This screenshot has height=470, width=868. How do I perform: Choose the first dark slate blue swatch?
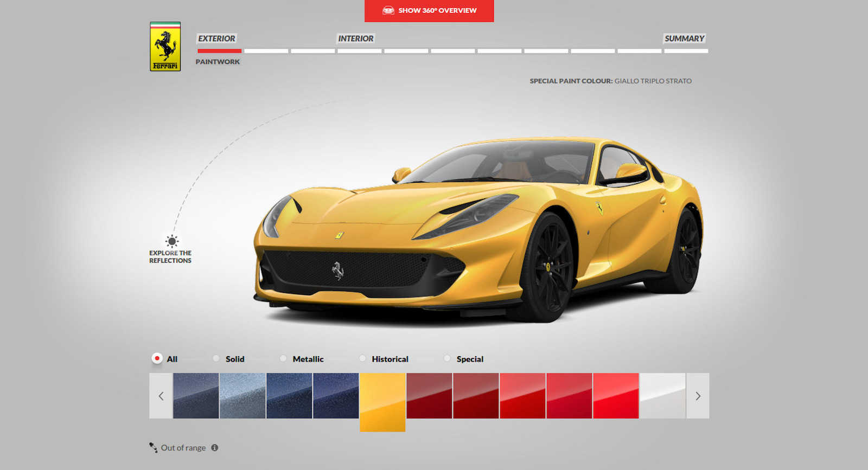196,396
